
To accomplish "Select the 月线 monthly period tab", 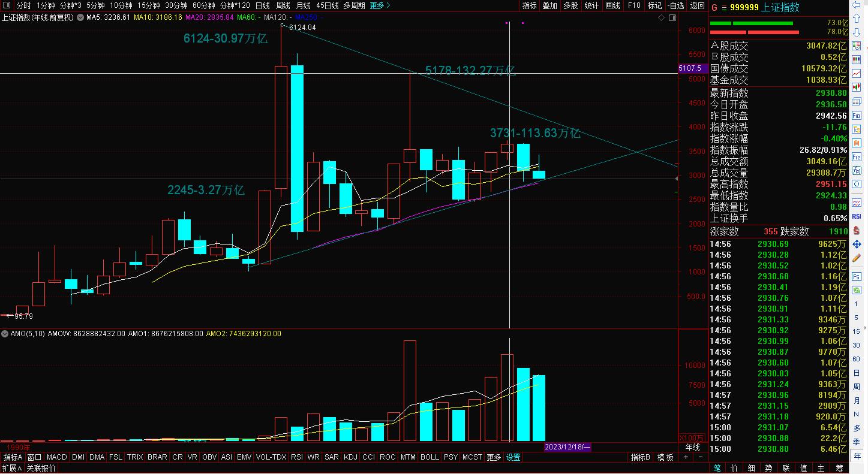I will pyautogui.click(x=303, y=5).
